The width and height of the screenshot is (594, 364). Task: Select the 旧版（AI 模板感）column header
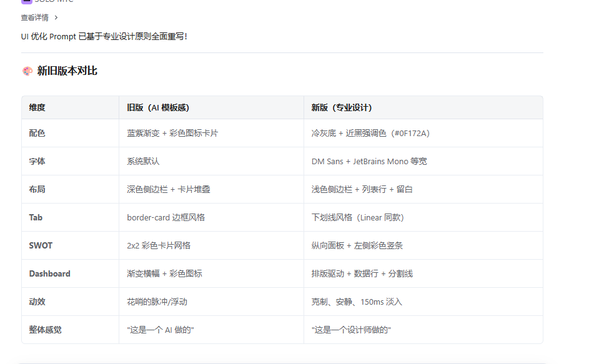pyautogui.click(x=157, y=107)
